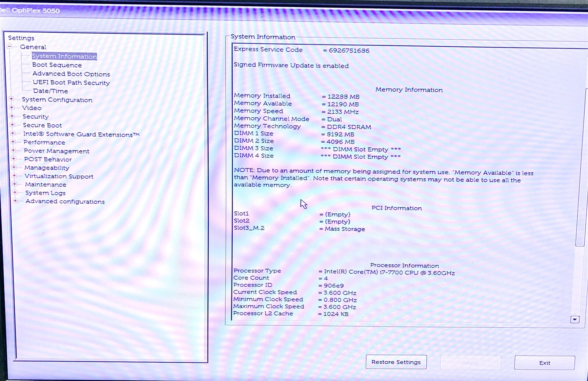Click DIMM 3 Size empty slot text
The height and width of the screenshot is (381, 588).
coord(361,149)
